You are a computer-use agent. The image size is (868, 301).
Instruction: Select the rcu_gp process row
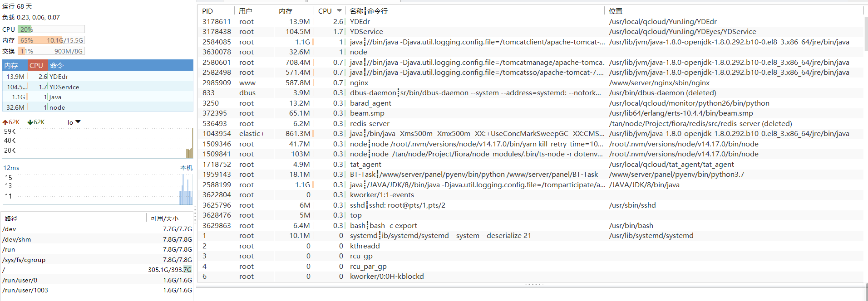(x=530, y=256)
